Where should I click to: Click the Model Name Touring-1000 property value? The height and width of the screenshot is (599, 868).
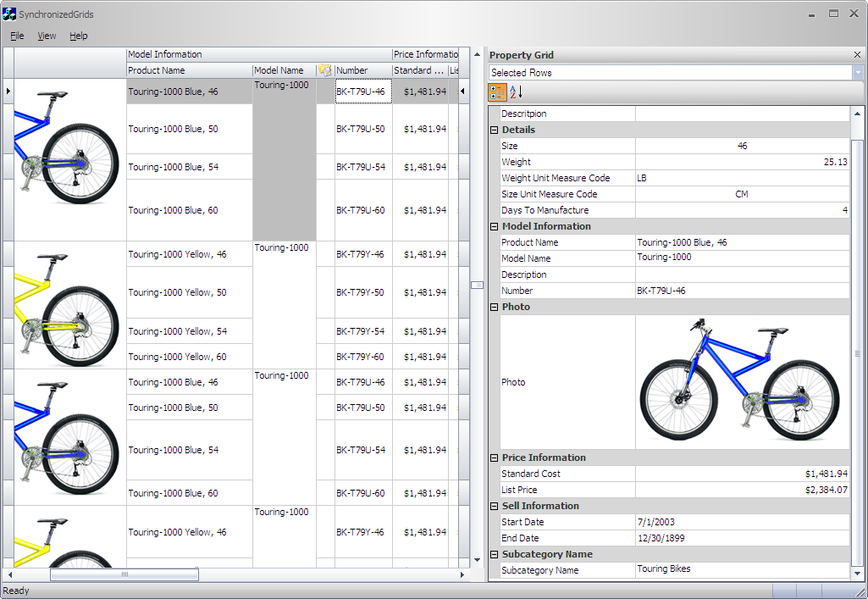click(743, 258)
